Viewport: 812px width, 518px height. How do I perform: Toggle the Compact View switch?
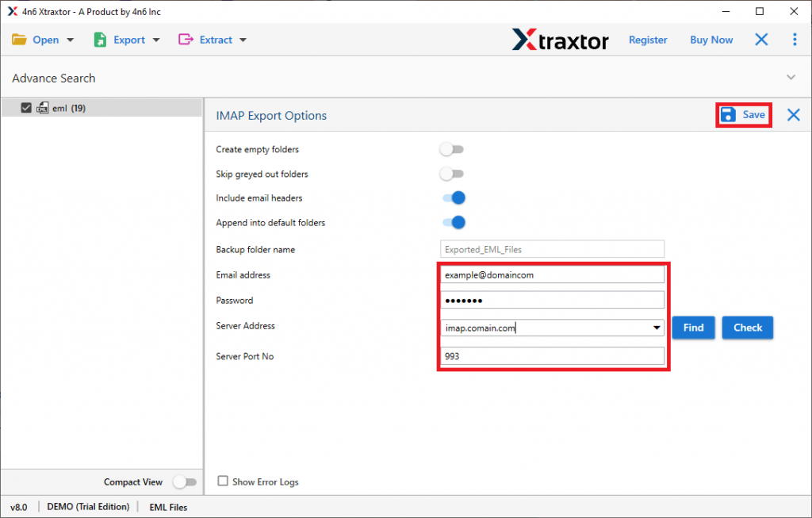tap(184, 482)
